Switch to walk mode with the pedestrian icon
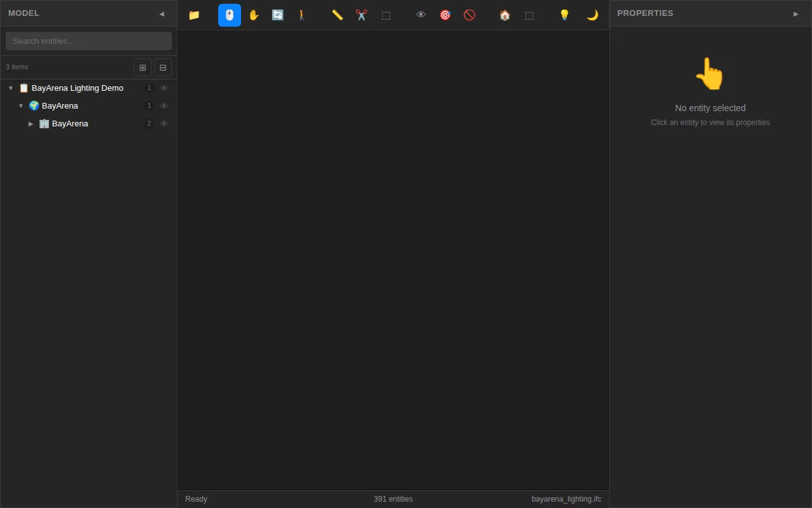812x508 pixels. tap(302, 15)
